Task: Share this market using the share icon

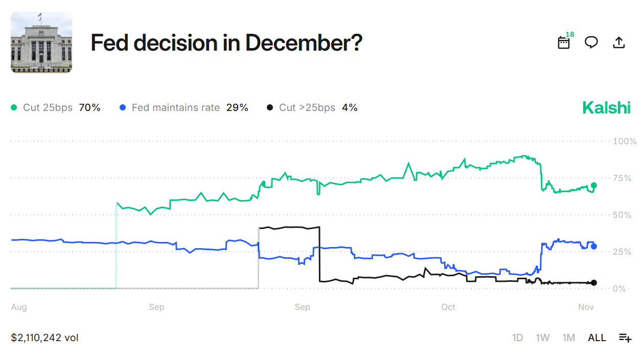Action: click(618, 42)
